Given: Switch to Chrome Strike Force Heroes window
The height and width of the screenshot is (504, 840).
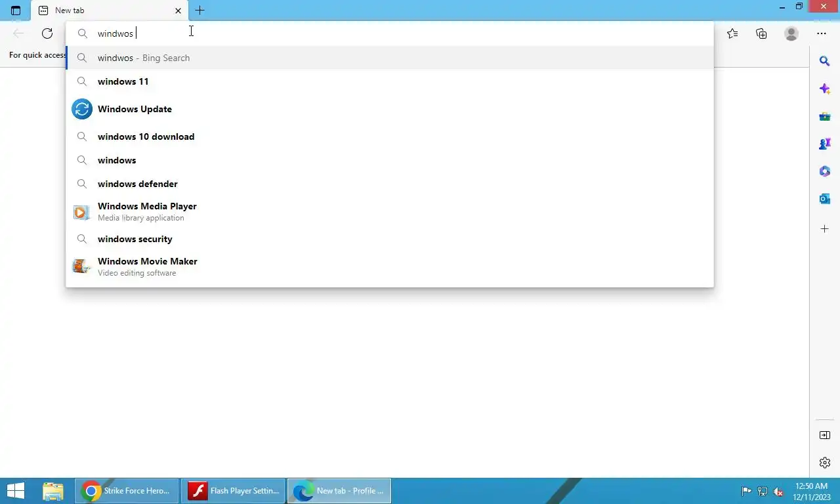Looking at the screenshot, I should 127,491.
